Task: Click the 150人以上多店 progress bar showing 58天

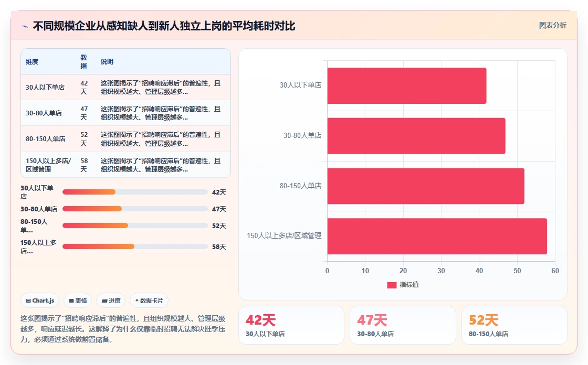Action: (135, 246)
